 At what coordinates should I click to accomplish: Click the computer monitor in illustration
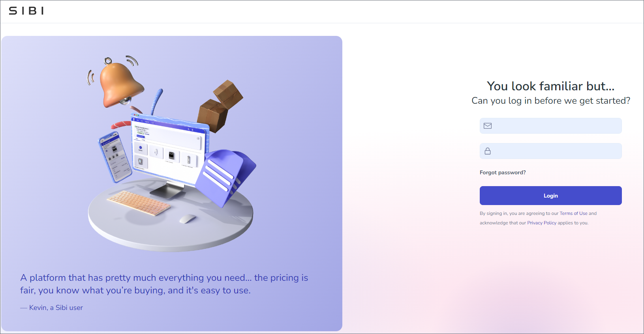170,154
